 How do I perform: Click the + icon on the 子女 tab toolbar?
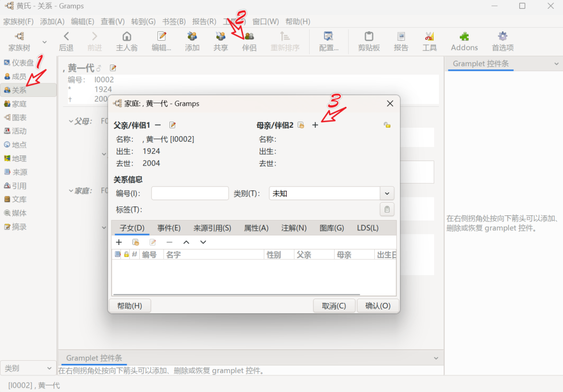[119, 242]
